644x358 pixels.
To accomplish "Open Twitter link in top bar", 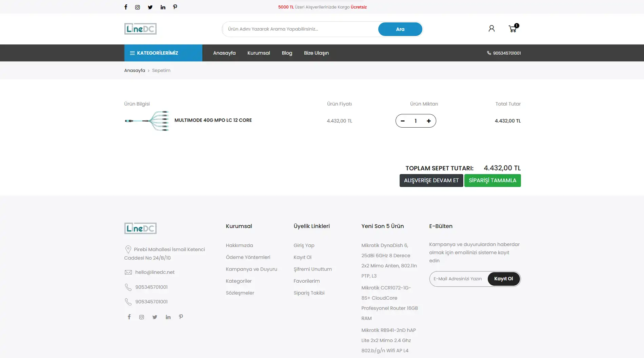I will pos(150,7).
